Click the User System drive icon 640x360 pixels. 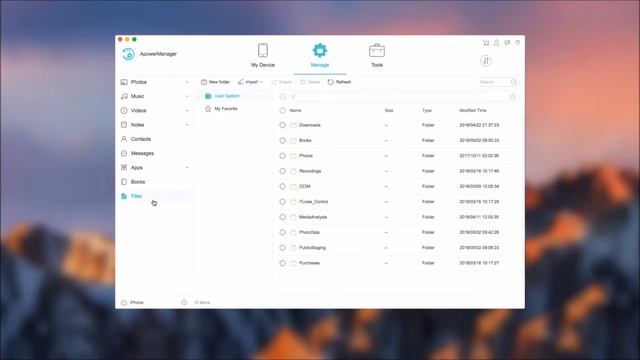208,96
